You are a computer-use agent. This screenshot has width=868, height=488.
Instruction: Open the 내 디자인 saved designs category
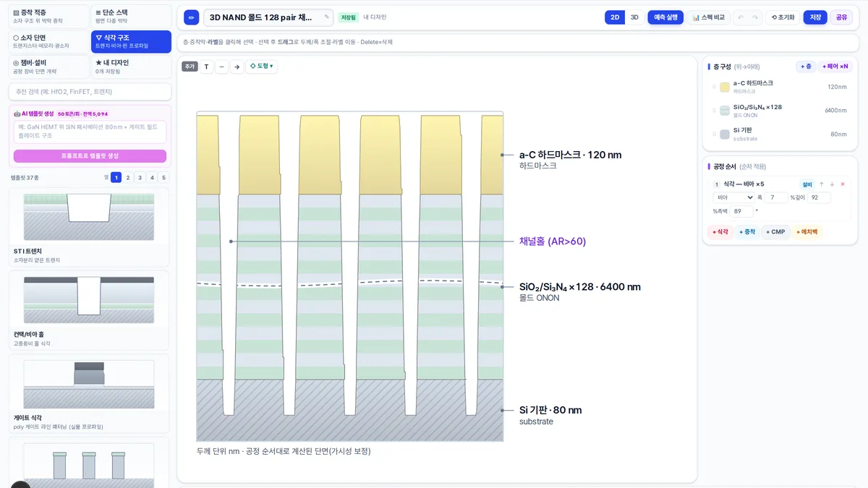[131, 67]
